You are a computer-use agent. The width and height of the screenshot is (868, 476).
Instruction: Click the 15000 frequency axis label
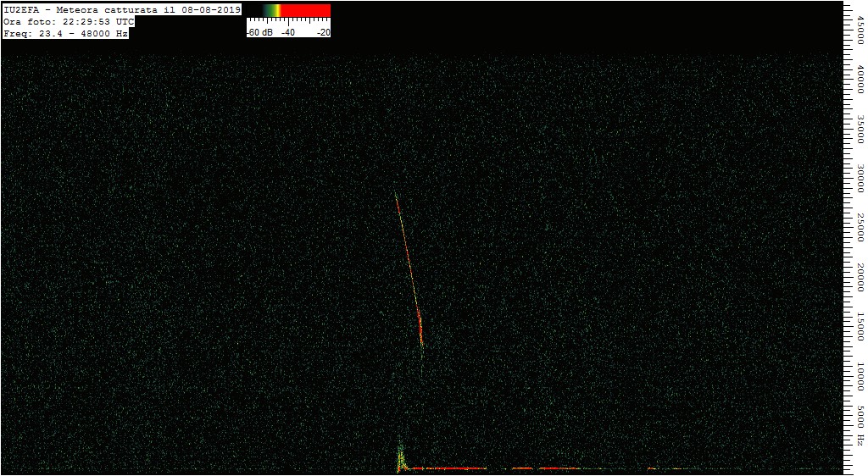tap(860, 327)
